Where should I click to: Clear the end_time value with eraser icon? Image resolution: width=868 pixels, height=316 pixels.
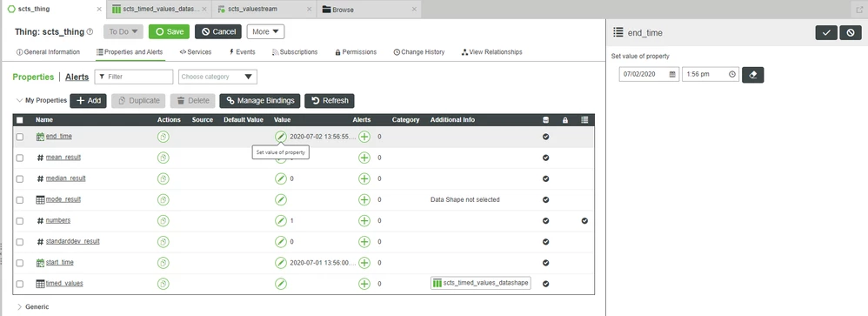[x=753, y=75]
